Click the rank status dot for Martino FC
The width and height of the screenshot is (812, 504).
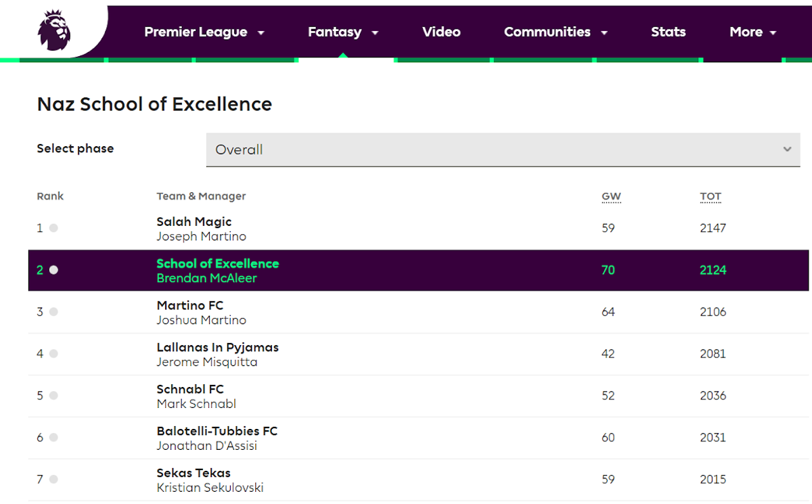[x=53, y=312]
